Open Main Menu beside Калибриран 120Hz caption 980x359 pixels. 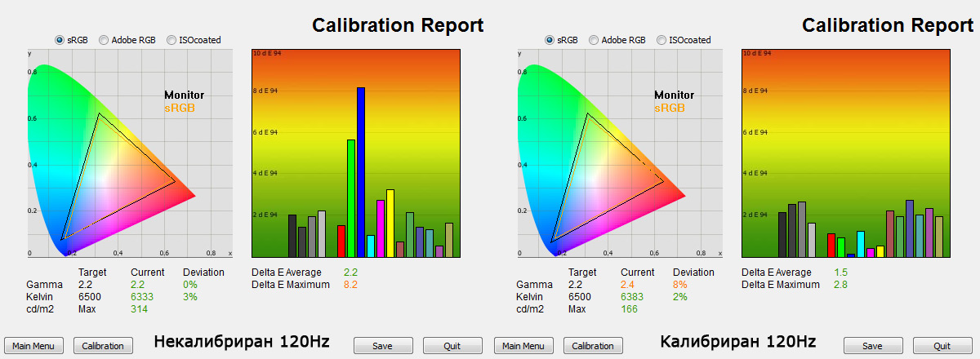[x=524, y=346]
